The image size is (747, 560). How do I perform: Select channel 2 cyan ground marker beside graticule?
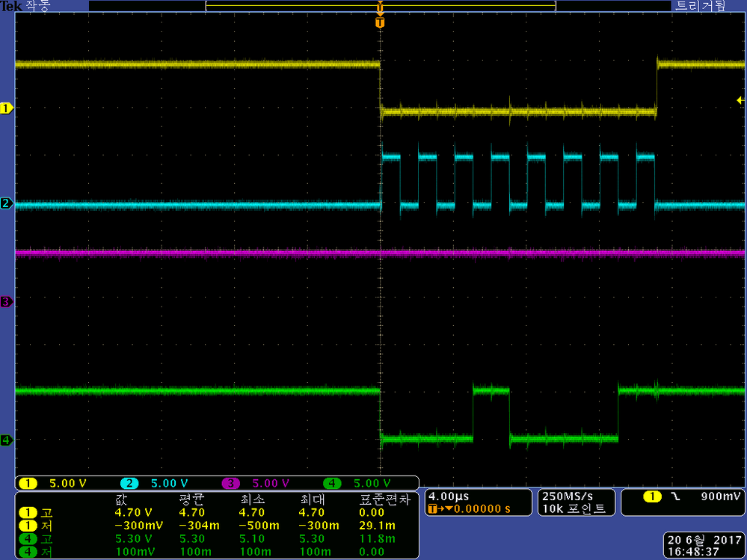click(x=6, y=204)
